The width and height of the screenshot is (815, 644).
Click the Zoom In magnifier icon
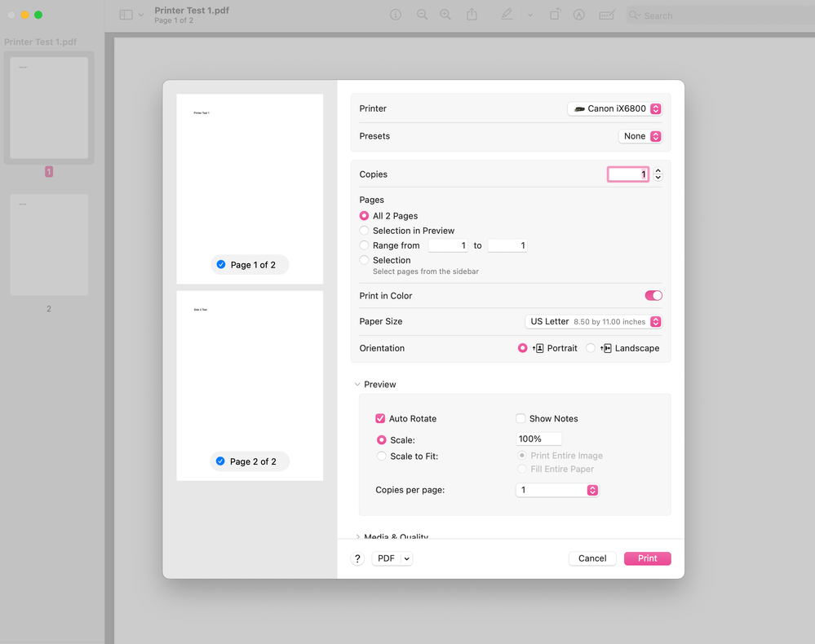[x=445, y=15]
